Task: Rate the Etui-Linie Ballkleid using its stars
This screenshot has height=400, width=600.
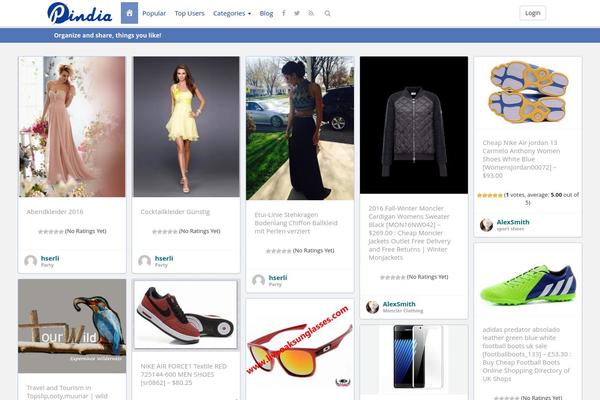Action: [x=279, y=251]
